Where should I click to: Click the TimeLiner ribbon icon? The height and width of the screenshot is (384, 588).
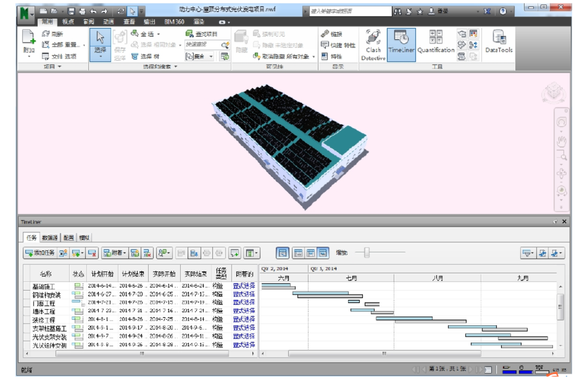pyautogui.click(x=401, y=43)
